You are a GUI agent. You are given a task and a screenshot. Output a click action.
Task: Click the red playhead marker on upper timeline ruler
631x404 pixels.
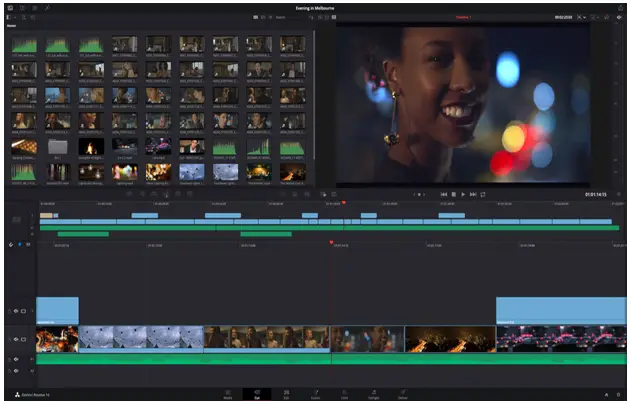point(344,202)
